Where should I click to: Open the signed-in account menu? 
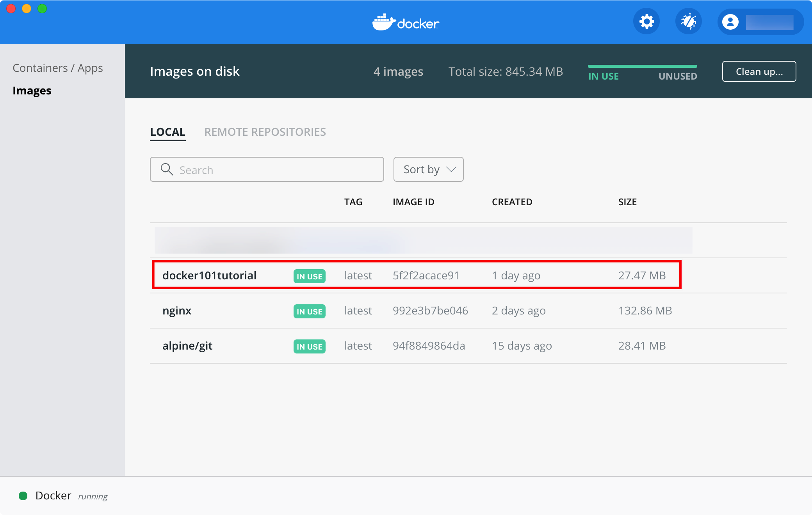[769, 22]
